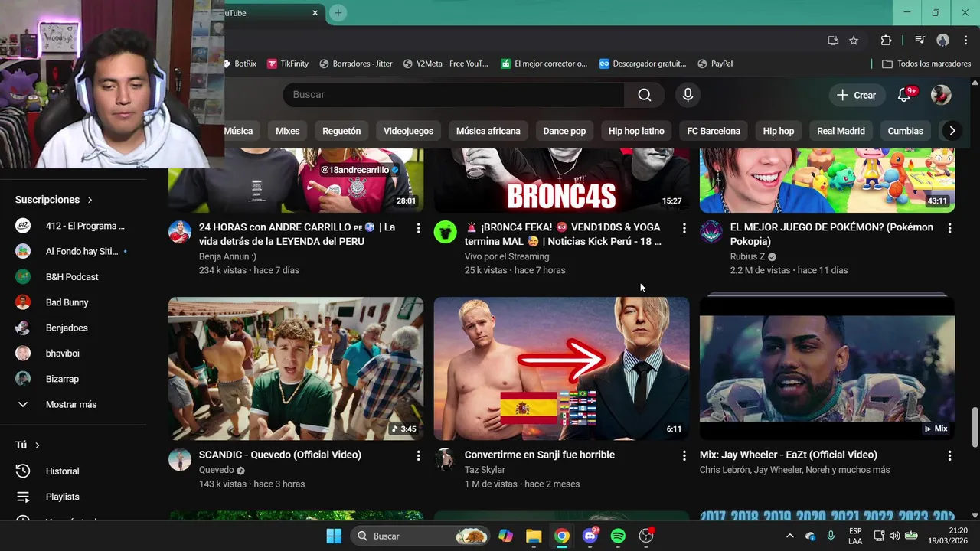Open Quevedo channel avatar beside SCANDIC

(180, 459)
